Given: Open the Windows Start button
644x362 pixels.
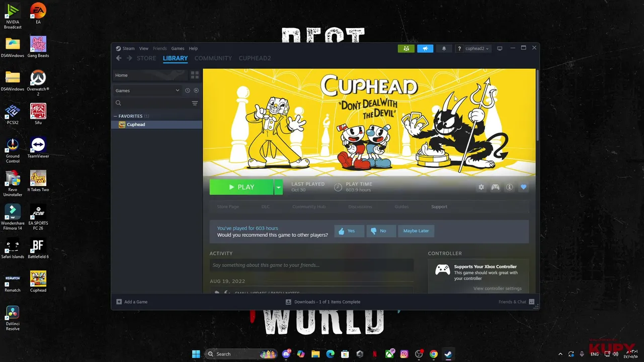Looking at the screenshot, I should tap(196, 354).
